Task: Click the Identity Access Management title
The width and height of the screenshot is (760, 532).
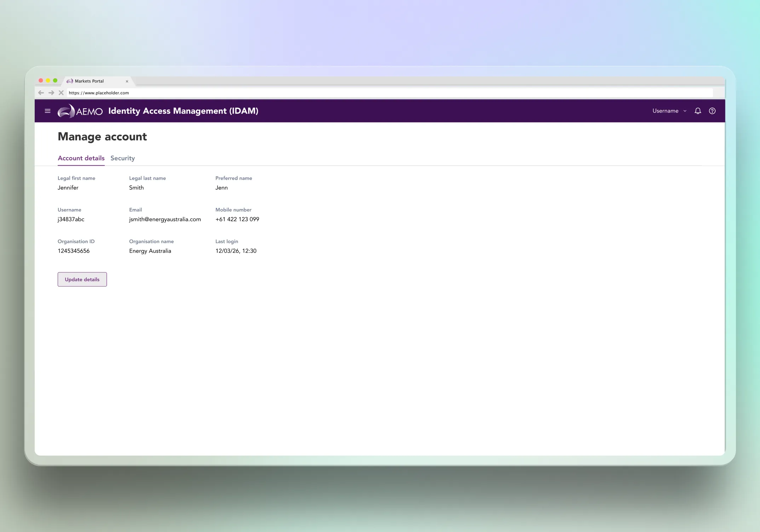Action: [183, 111]
